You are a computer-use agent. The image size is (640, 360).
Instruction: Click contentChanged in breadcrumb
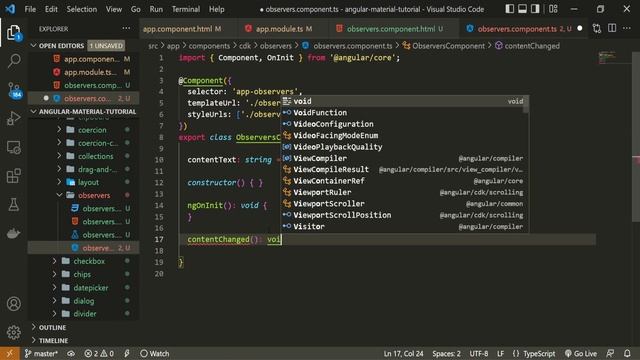pos(532,46)
